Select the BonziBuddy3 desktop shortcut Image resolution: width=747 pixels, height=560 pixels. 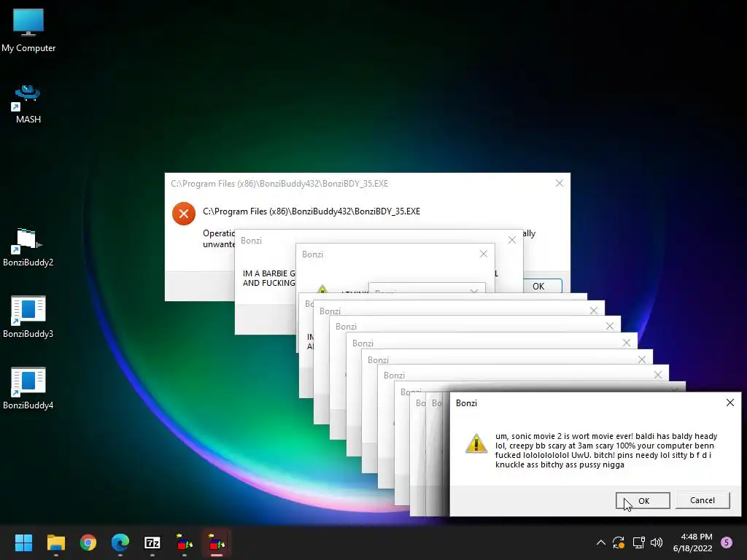(x=28, y=317)
